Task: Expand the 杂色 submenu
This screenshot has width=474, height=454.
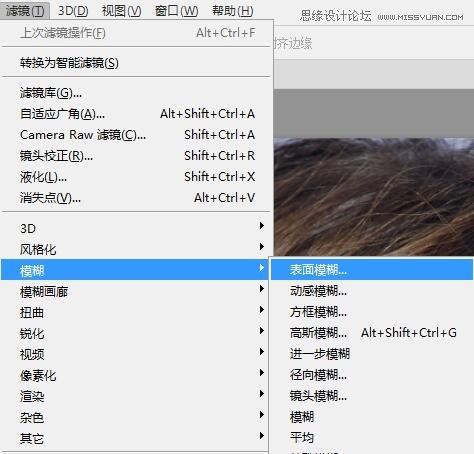Action: coord(135,418)
